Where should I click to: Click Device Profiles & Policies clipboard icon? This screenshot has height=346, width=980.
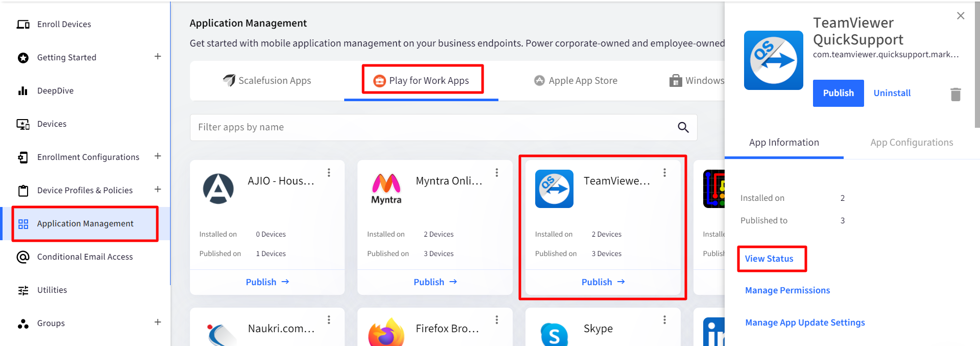coord(23,191)
